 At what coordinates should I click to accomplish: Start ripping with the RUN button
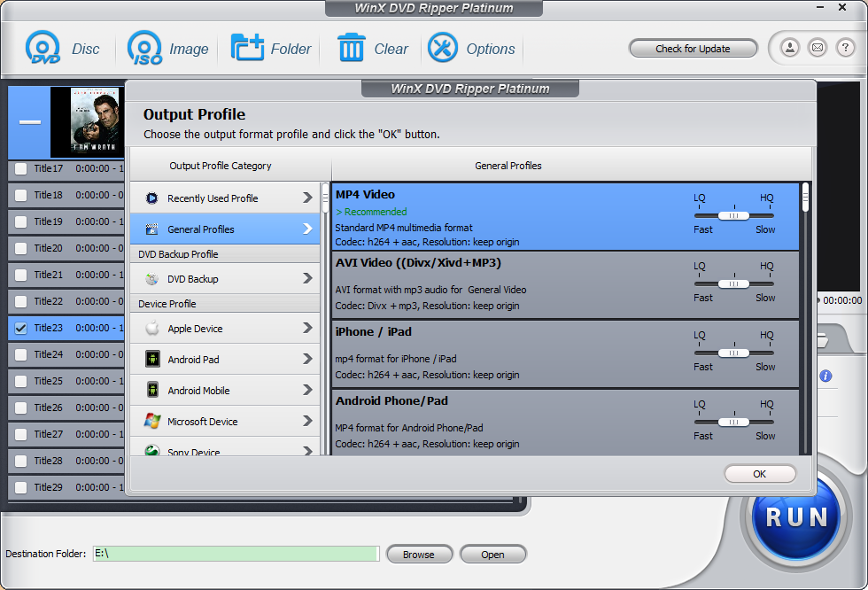(x=796, y=517)
